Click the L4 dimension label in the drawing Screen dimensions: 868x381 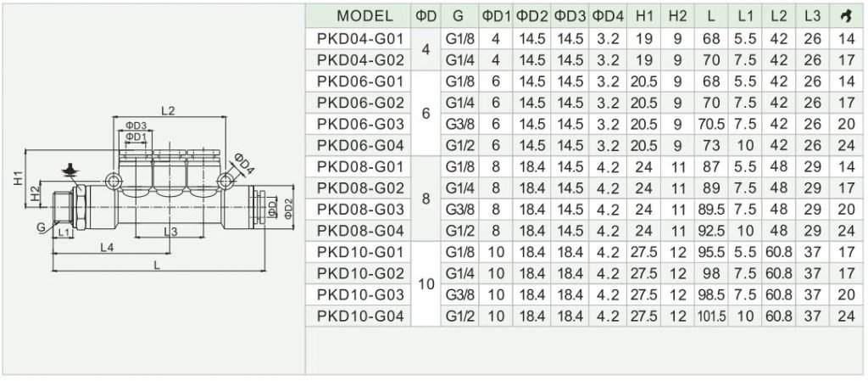coord(107,247)
